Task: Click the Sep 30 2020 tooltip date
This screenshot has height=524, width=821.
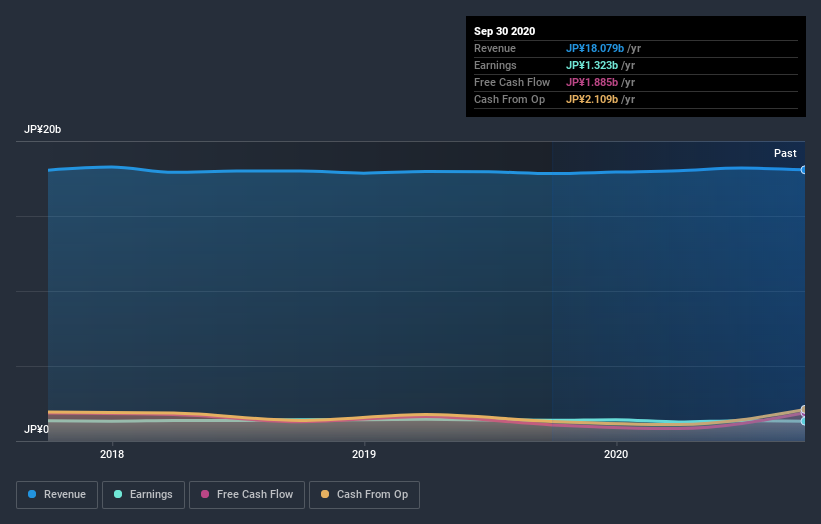Action: (x=504, y=31)
